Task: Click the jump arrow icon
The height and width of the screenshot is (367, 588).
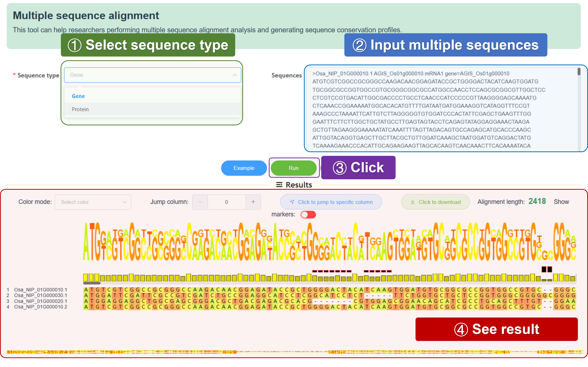Action: (x=292, y=202)
